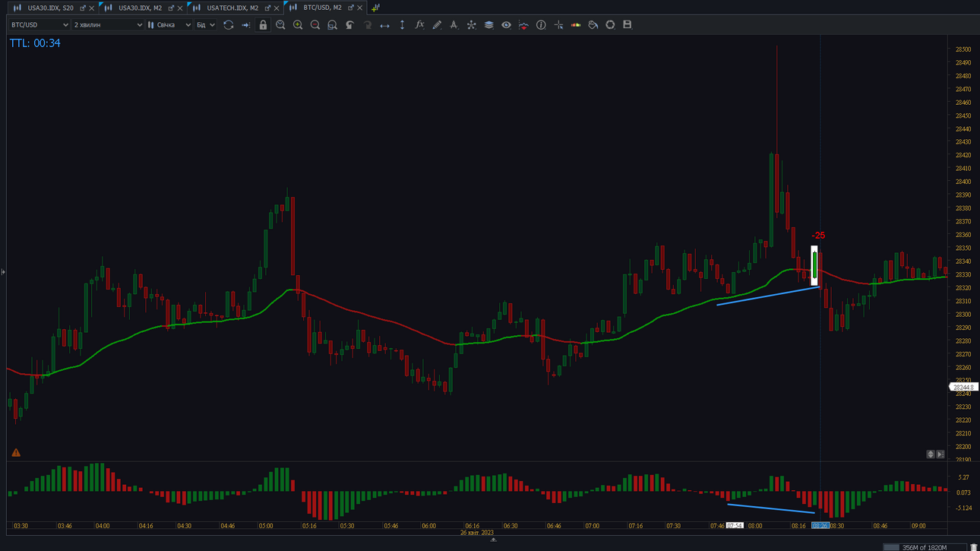Screen dimensions: 980x551
Task: Click the vertical stretch arrows icon
Action: pyautogui.click(x=402, y=25)
